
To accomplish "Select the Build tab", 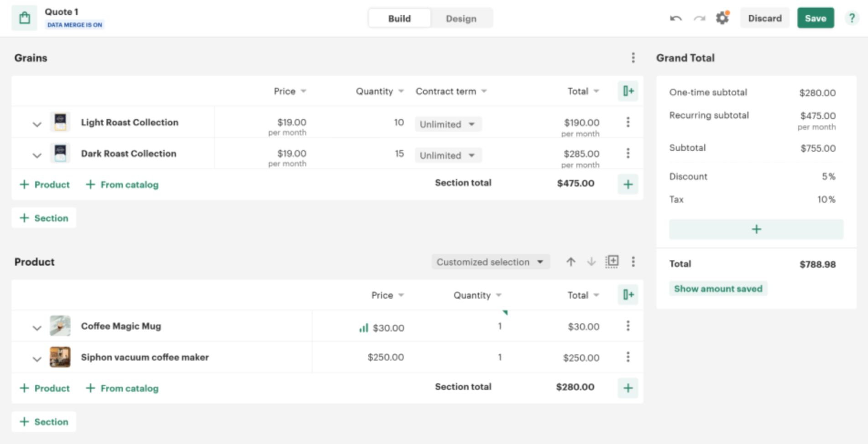I will tap(399, 19).
